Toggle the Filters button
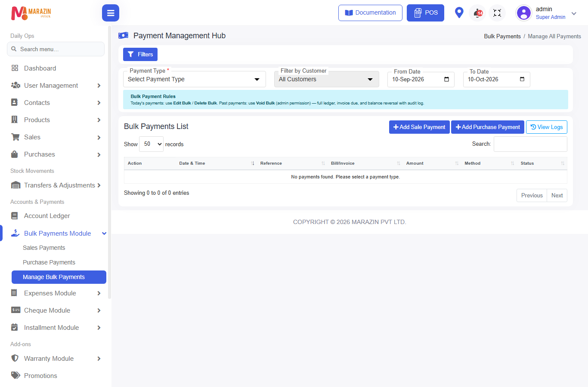Viewport: 588px width, 387px height. click(140, 55)
